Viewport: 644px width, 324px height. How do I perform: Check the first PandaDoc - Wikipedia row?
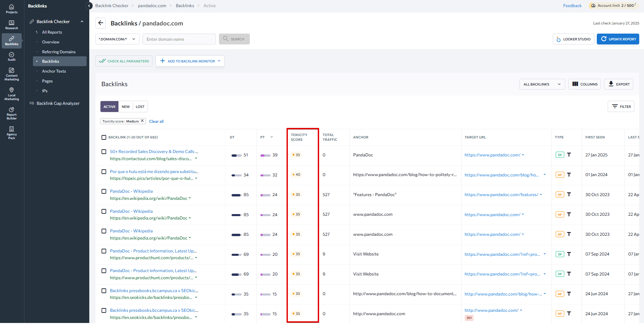click(x=104, y=191)
